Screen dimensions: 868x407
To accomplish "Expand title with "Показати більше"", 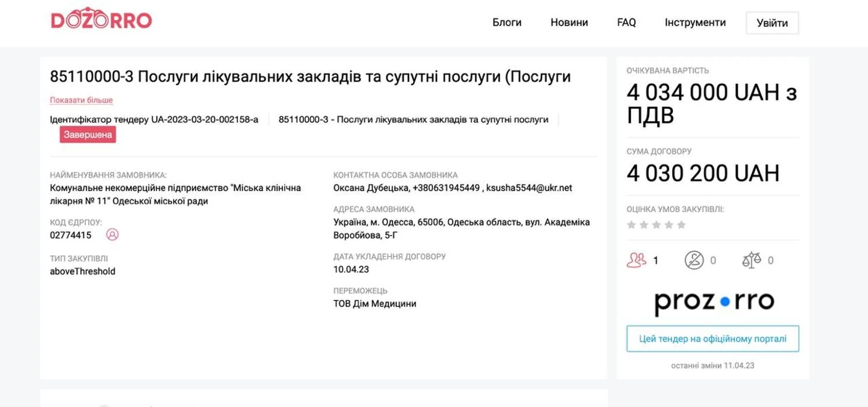I will coord(81,100).
